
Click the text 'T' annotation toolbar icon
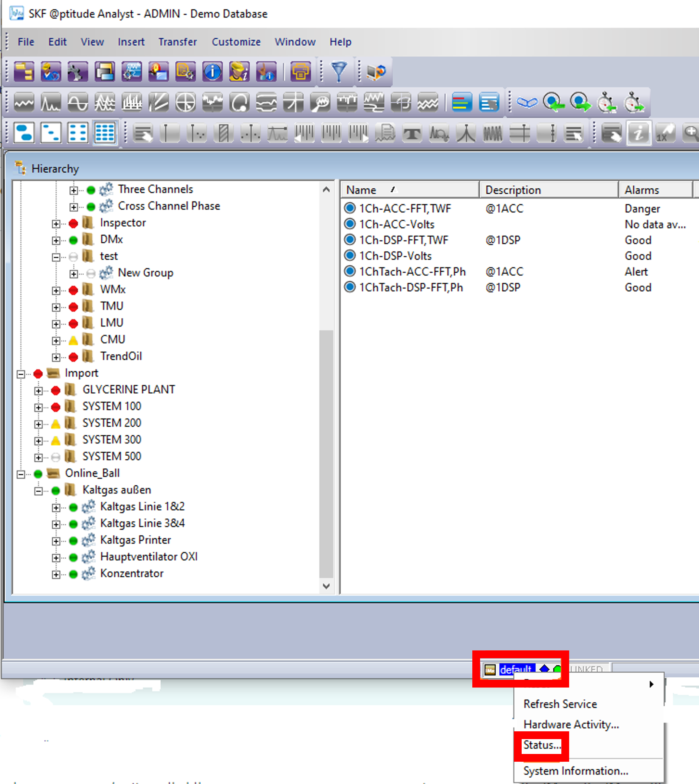click(x=412, y=134)
